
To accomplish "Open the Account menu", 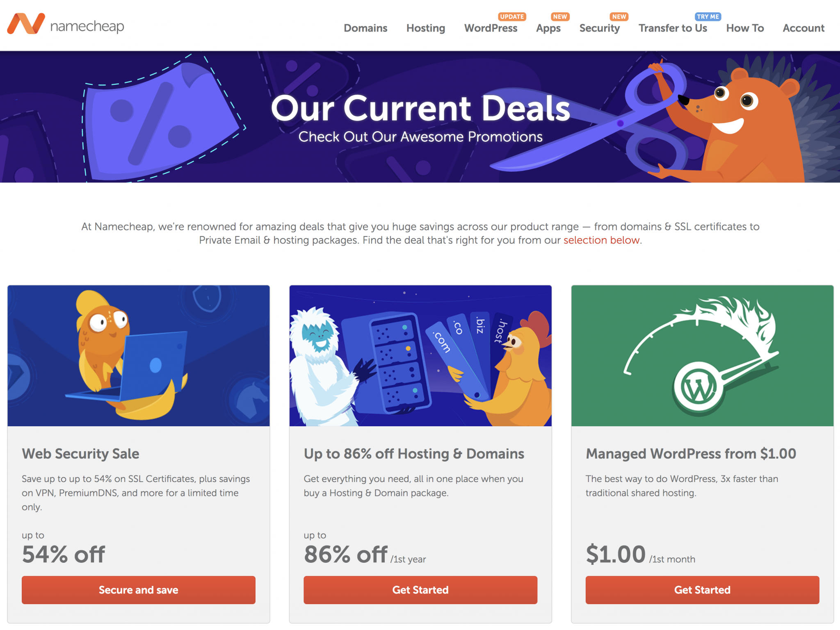I will (x=803, y=28).
